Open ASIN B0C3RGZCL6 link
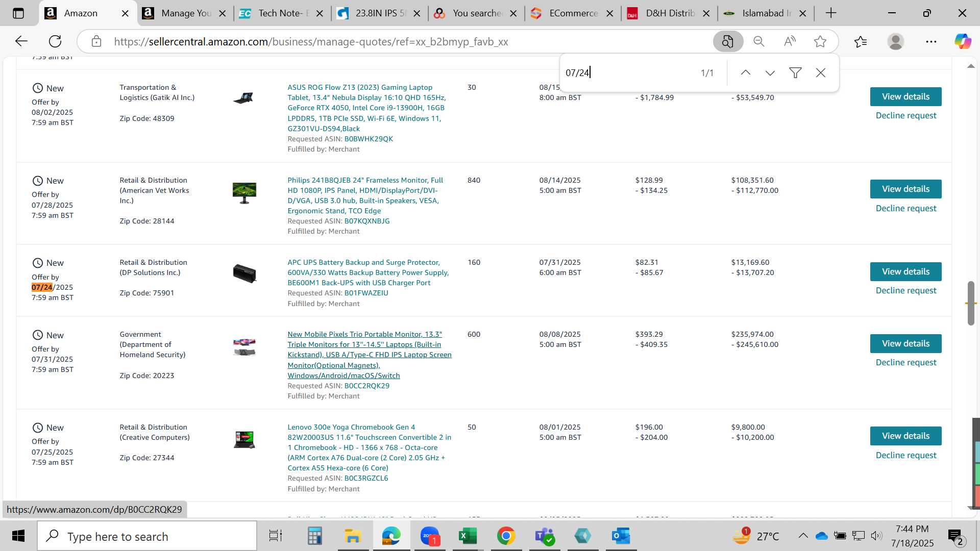980x551 pixels. pos(366,478)
